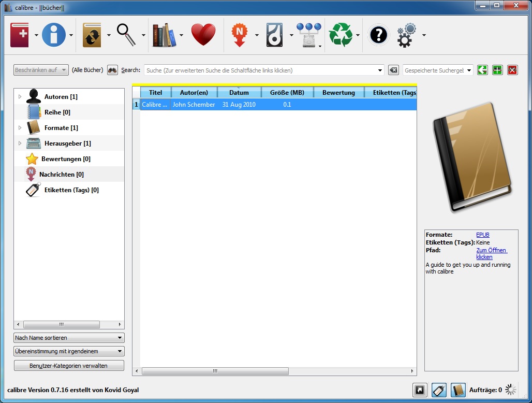This screenshot has width=532, height=403.
Task: Click the red heart Donate icon
Action: pos(203,35)
